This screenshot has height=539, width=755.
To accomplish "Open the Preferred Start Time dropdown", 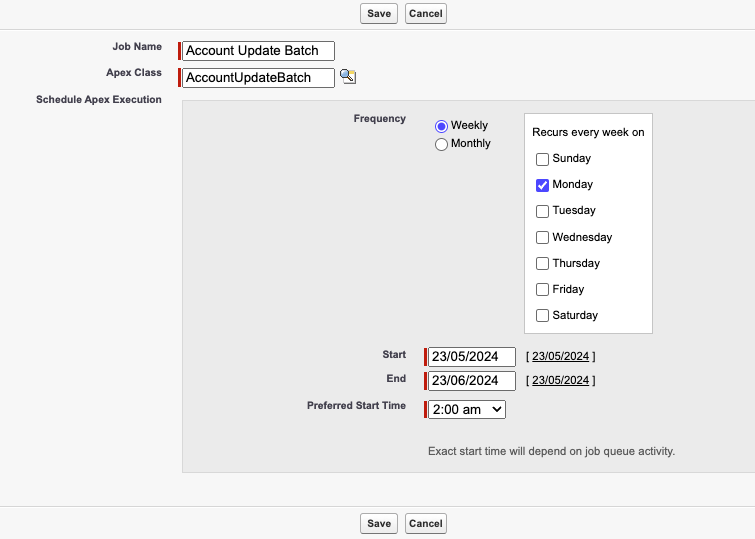I will coord(467,409).
